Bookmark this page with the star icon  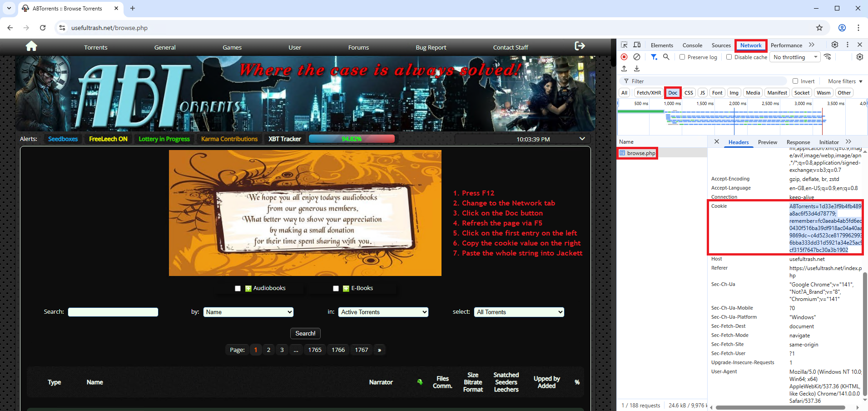(x=819, y=28)
